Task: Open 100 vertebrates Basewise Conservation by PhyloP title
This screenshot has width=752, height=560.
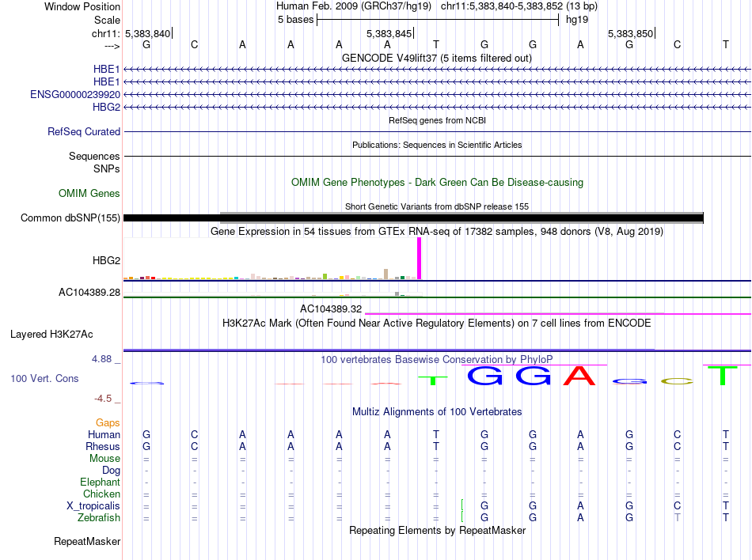Action: [x=437, y=359]
